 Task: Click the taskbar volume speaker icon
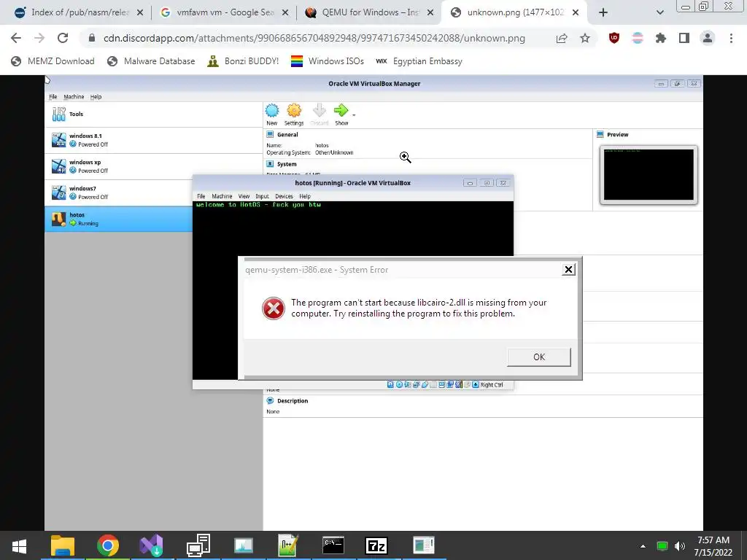680,546
